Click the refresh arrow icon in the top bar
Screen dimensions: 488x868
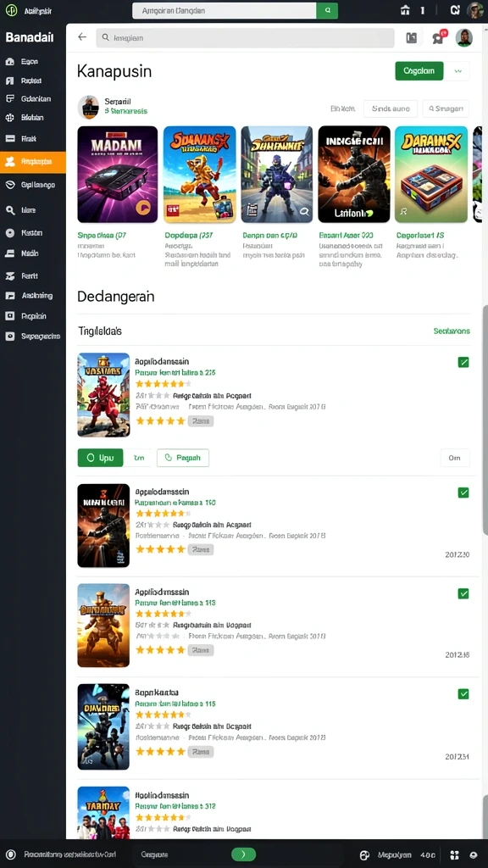pos(455,10)
